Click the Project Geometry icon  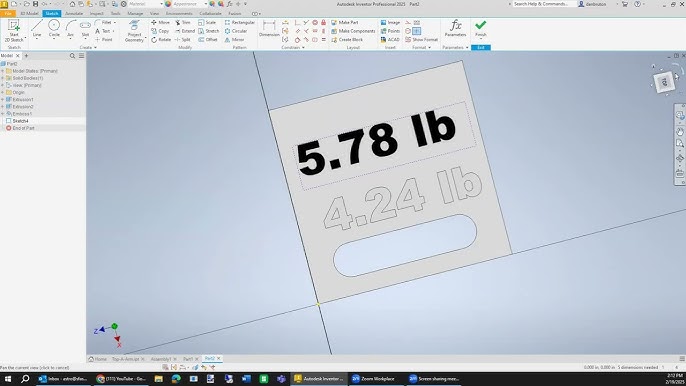[134, 31]
